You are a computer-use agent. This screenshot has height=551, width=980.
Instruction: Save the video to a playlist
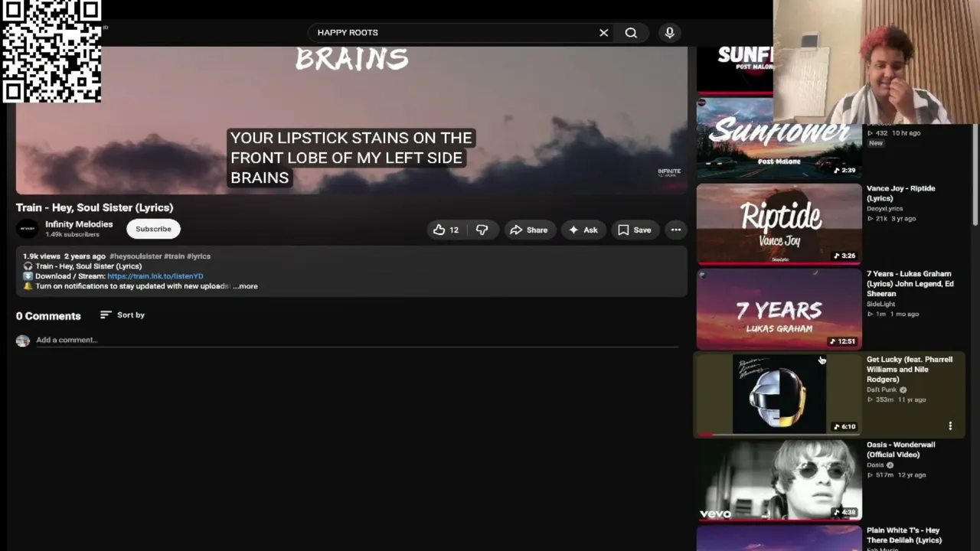point(635,230)
